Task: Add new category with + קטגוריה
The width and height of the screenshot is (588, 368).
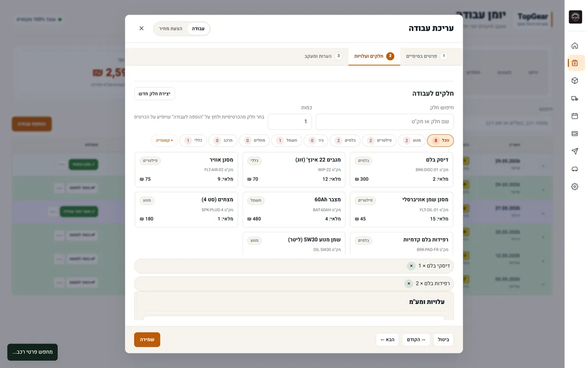Action: (164, 140)
